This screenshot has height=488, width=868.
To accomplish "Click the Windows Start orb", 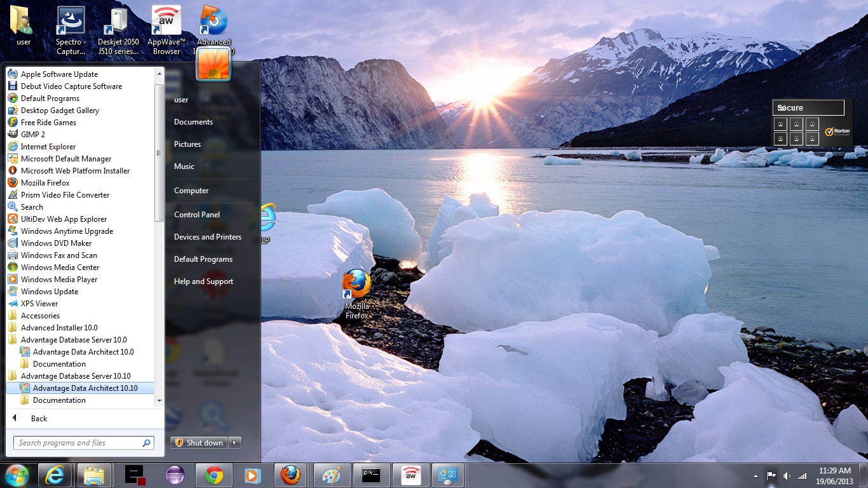I will [x=17, y=475].
